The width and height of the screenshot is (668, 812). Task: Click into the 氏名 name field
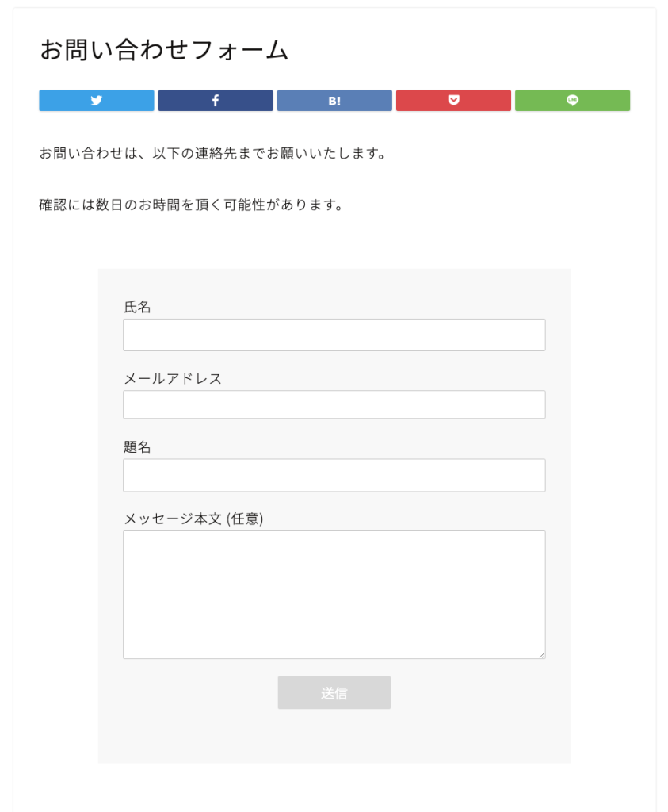coord(334,334)
